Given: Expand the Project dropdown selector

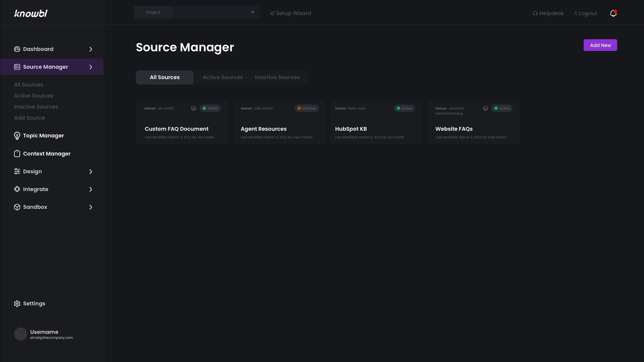Looking at the screenshot, I should click(x=253, y=12).
